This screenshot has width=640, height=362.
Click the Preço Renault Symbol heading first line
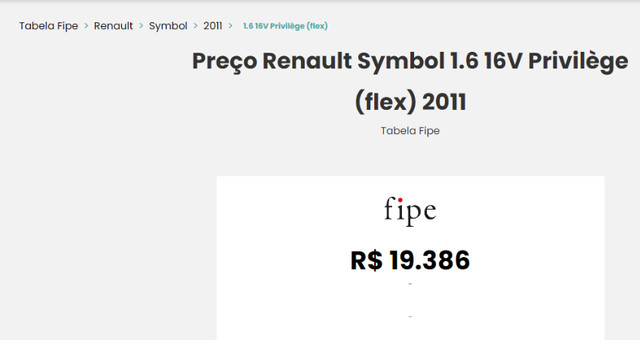(x=410, y=62)
